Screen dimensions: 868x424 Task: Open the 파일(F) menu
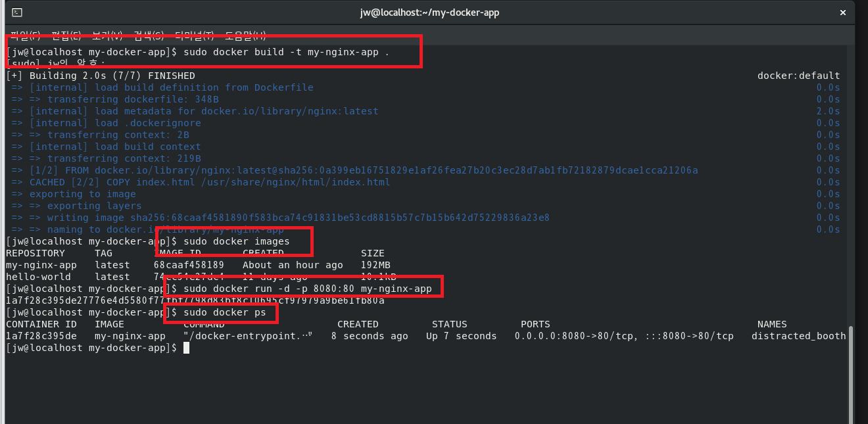click(x=26, y=35)
